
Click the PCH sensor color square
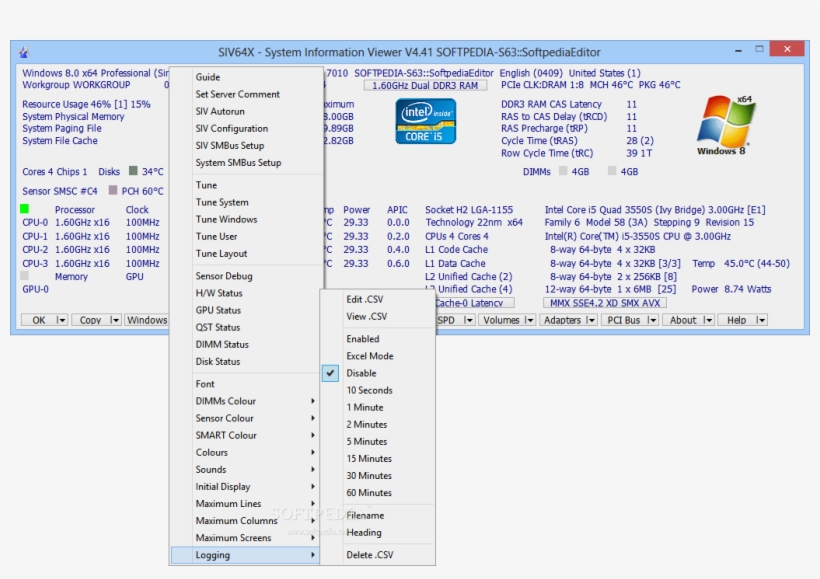pyautogui.click(x=113, y=190)
